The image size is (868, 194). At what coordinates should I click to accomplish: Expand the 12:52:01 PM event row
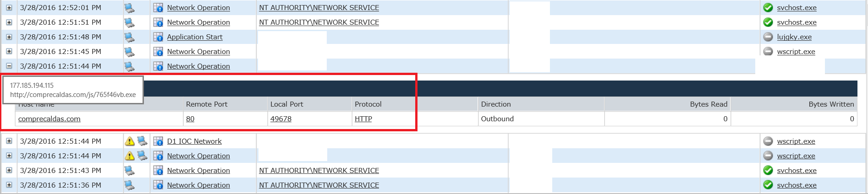pyautogui.click(x=9, y=8)
